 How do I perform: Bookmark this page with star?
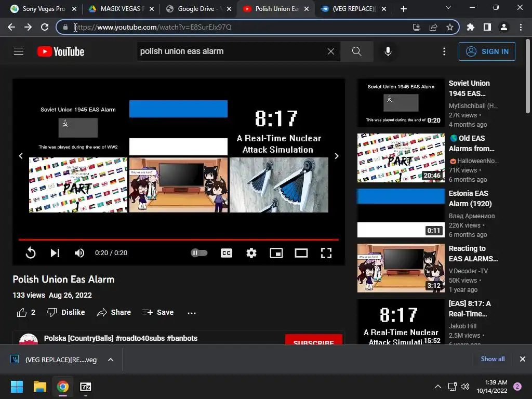pos(450,27)
